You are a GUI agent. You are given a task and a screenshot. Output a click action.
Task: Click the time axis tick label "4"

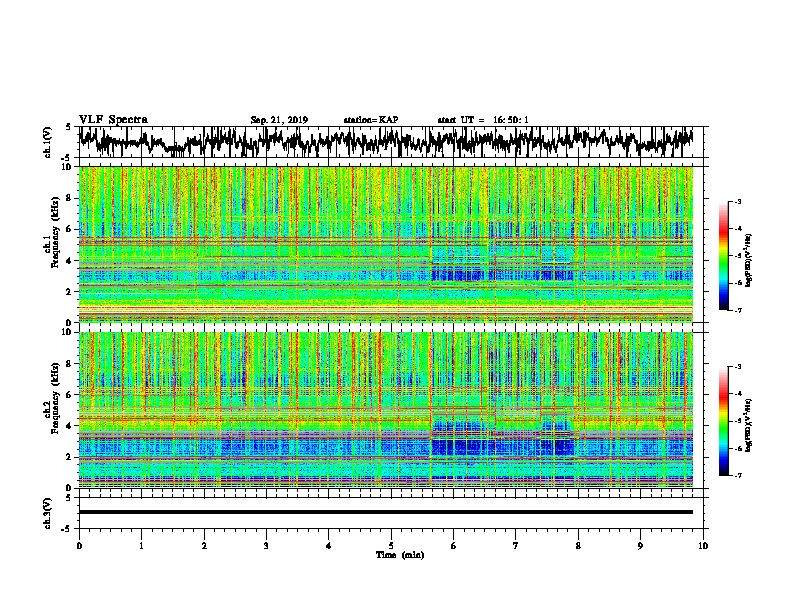[329, 546]
